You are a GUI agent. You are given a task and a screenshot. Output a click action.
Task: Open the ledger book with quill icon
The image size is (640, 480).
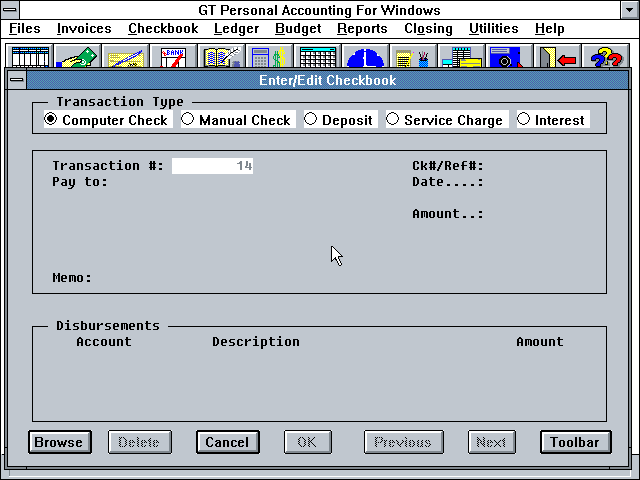pos(222,56)
